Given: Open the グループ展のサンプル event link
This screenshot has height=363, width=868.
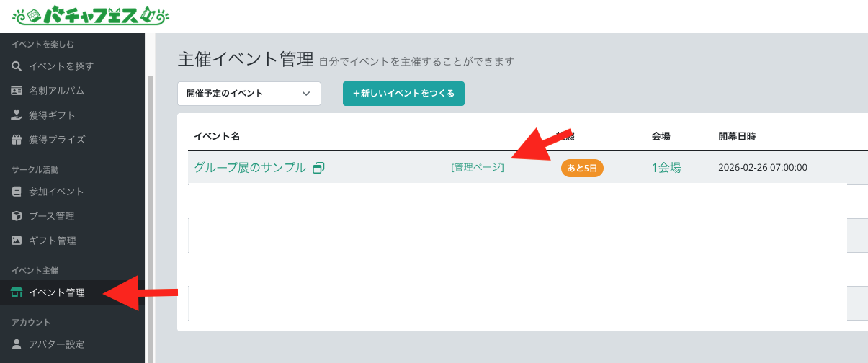Looking at the screenshot, I should pos(250,167).
